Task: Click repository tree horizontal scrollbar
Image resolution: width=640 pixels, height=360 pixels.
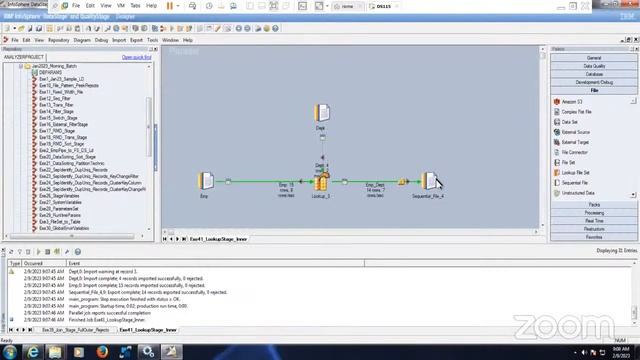Action: pos(72,236)
